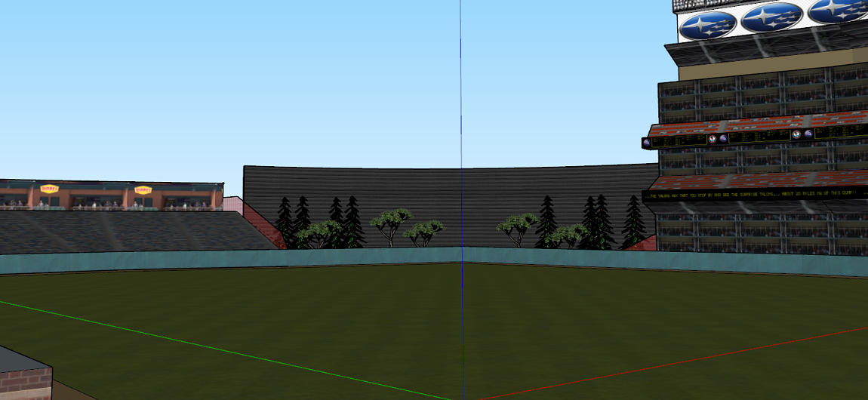Select the round team logo on upper ribbon board
This screenshot has height=400, width=868.
(712, 139)
